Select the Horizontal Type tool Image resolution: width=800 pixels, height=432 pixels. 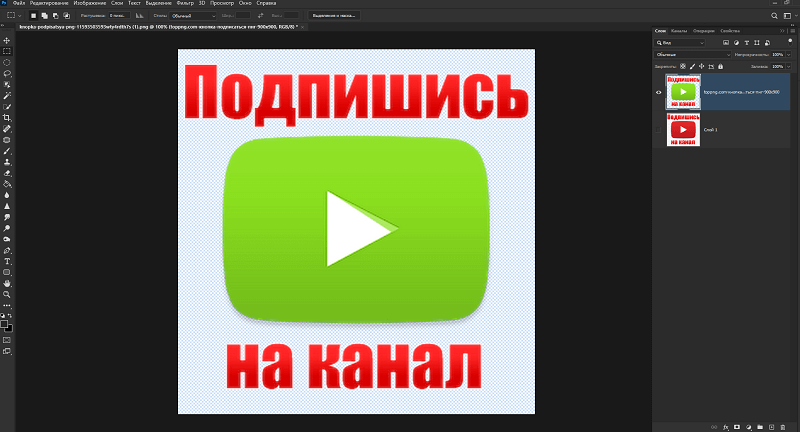click(7, 262)
